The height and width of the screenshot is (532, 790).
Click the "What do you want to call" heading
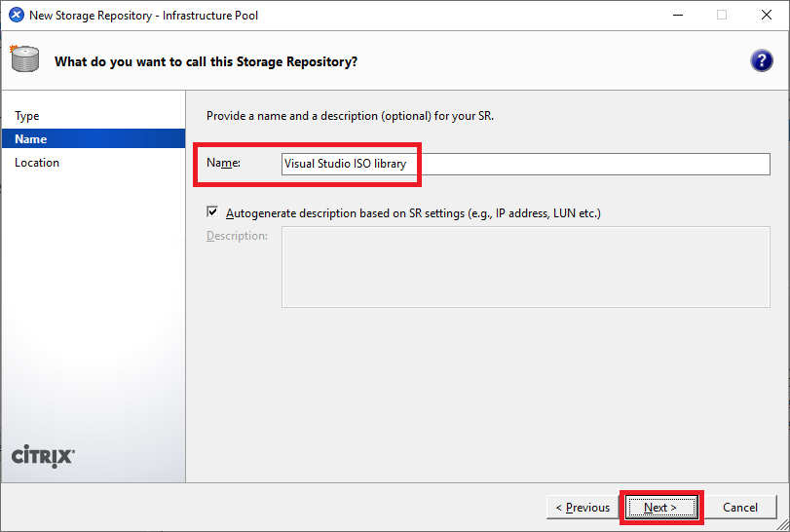[206, 62]
